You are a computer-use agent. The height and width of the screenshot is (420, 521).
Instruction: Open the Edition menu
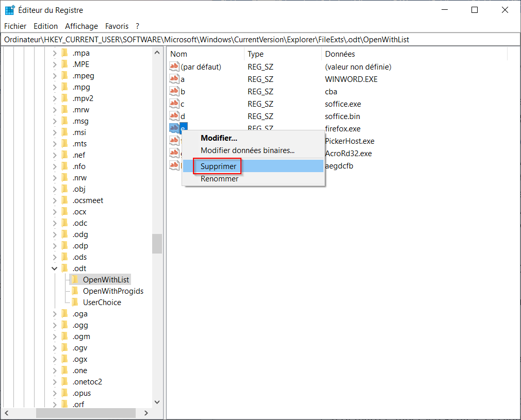coord(45,26)
